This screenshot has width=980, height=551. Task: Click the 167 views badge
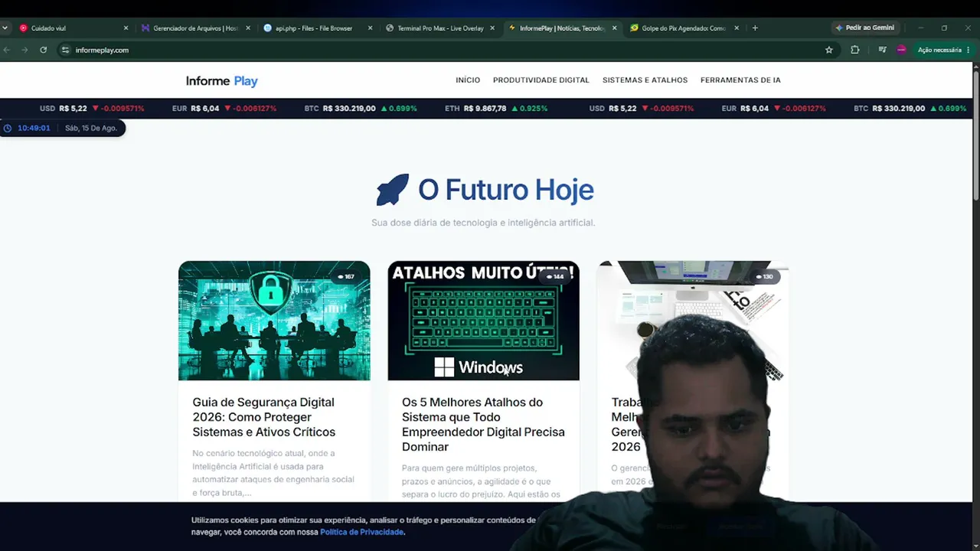tap(345, 276)
